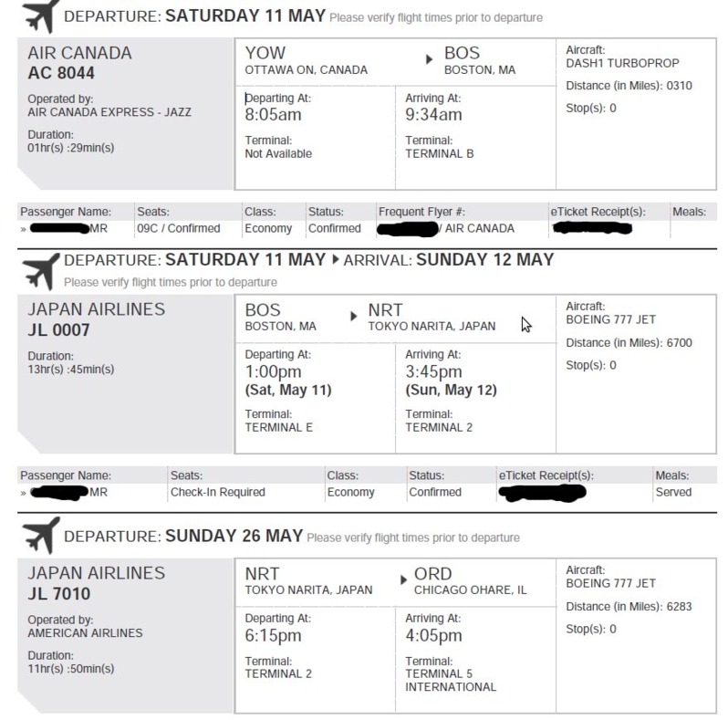Viewport: 728px width, 720px height.
Task: Click the airplane icon beside the Sunday 26 May departure
Action: [x=40, y=536]
